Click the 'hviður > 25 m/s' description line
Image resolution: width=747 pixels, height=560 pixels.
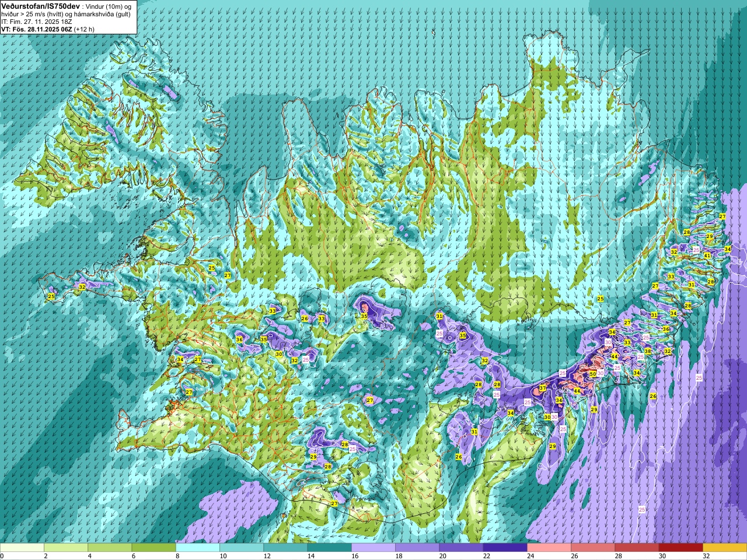click(66, 13)
